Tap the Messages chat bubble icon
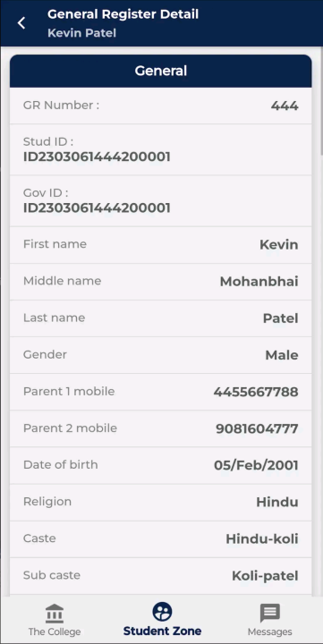The height and width of the screenshot is (644, 323). pyautogui.click(x=269, y=614)
